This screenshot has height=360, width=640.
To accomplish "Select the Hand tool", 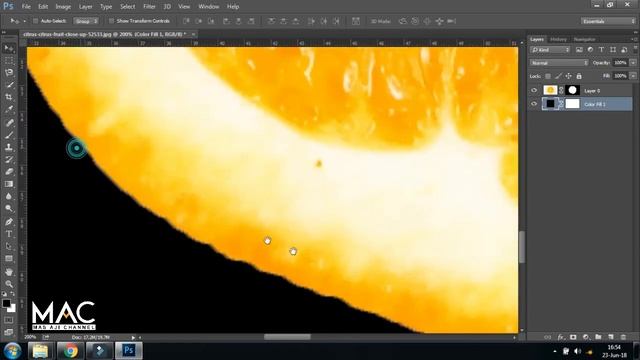I will point(9,272).
